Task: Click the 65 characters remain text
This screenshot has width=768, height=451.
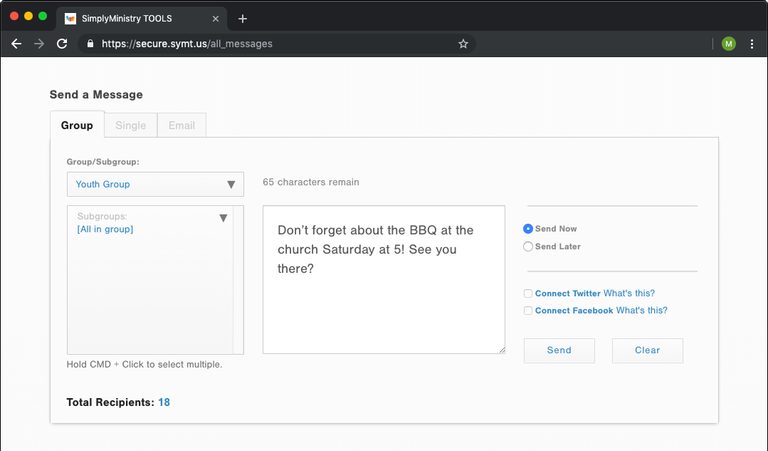Action: click(x=311, y=182)
